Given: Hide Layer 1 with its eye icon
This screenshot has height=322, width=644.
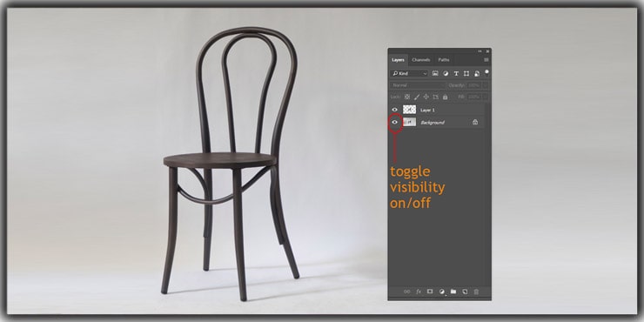Looking at the screenshot, I should pos(395,110).
